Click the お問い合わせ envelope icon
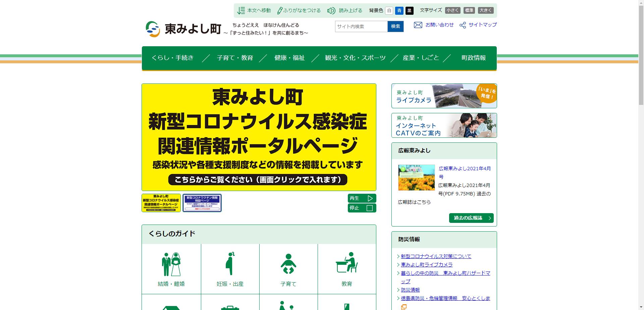Image resolution: width=644 pixels, height=310 pixels. coord(418,24)
